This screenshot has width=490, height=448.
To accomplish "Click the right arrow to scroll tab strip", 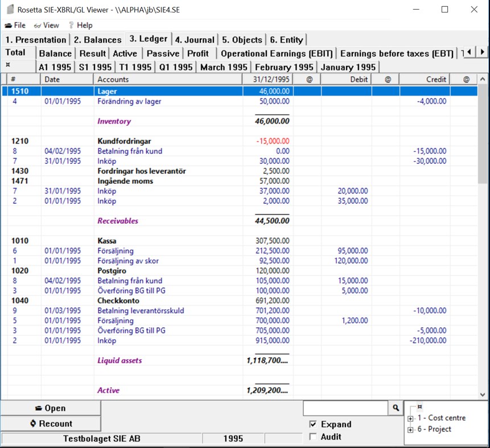I will pos(481,51).
